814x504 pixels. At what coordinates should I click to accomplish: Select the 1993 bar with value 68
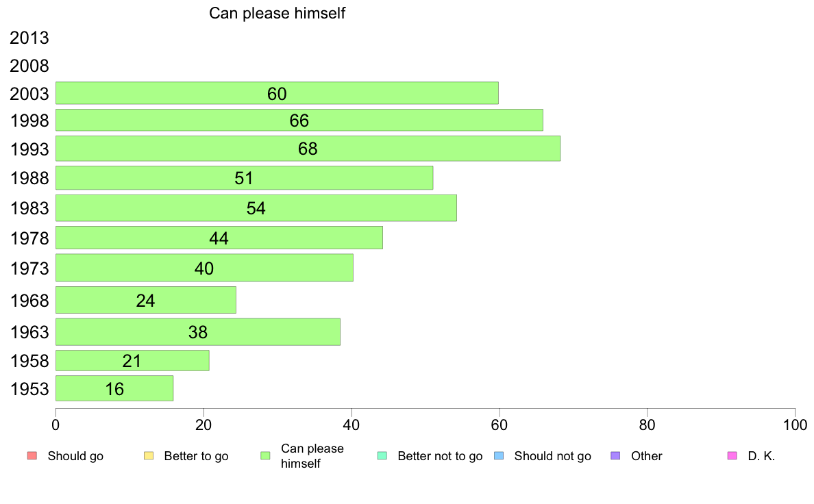tap(308, 149)
